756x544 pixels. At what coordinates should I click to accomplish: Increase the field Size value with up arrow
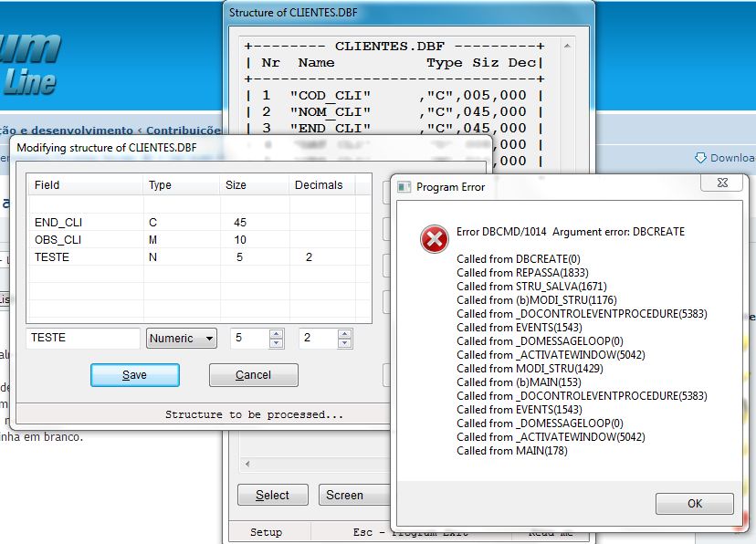point(277,334)
